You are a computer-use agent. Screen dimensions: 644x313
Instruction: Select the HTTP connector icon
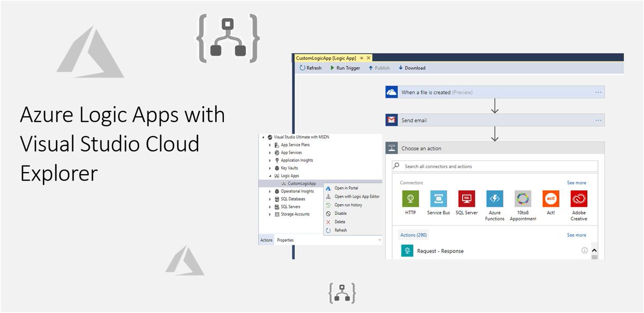(x=411, y=199)
